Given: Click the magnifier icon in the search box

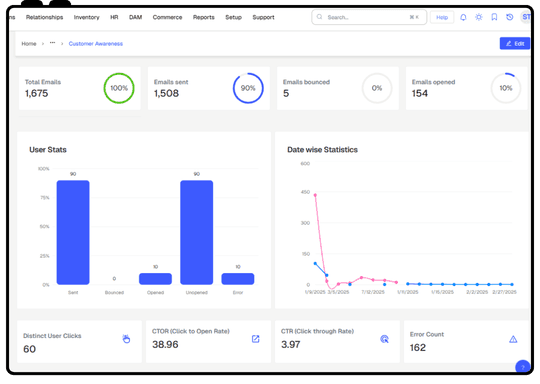Looking at the screenshot, I should [320, 17].
